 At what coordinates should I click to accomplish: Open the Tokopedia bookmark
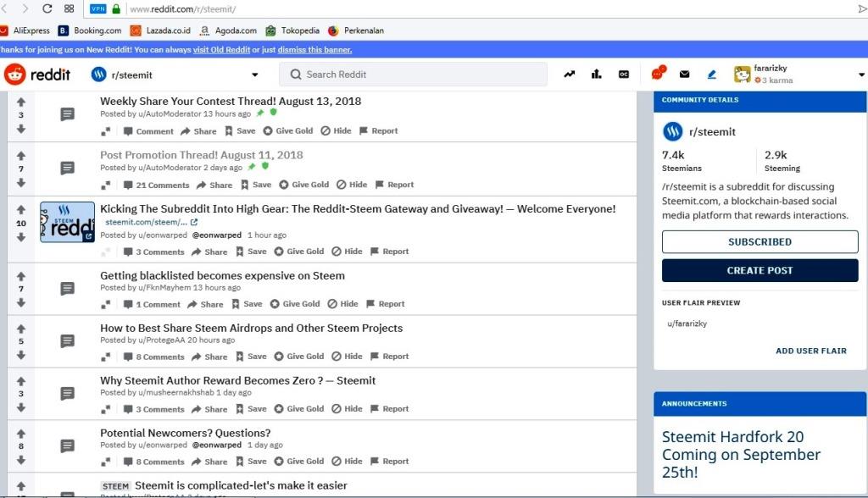[x=292, y=30]
